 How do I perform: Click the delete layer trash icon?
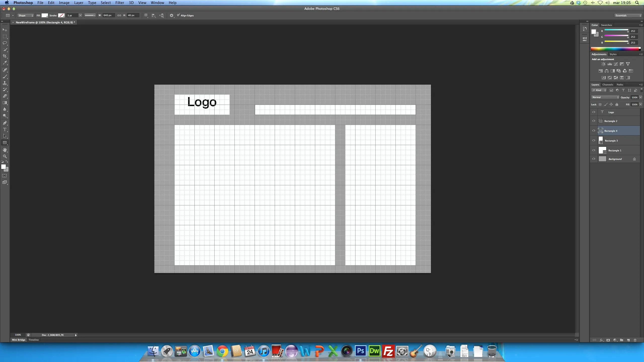pyautogui.click(x=635, y=340)
